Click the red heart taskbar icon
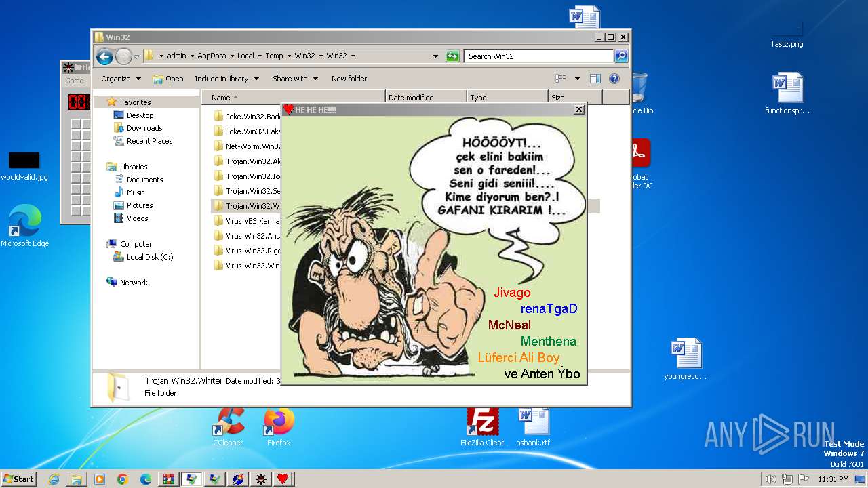The height and width of the screenshot is (488, 868). pos(283,479)
